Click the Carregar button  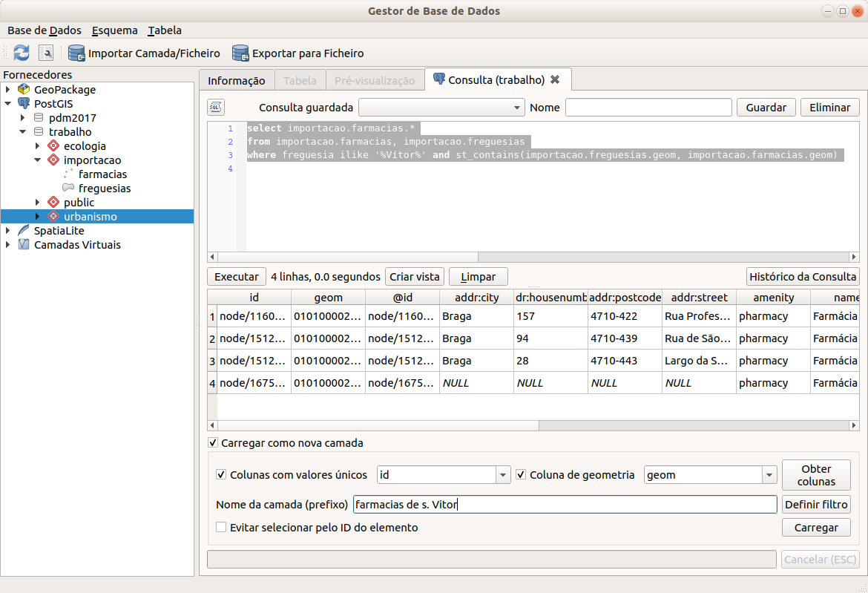[816, 528]
